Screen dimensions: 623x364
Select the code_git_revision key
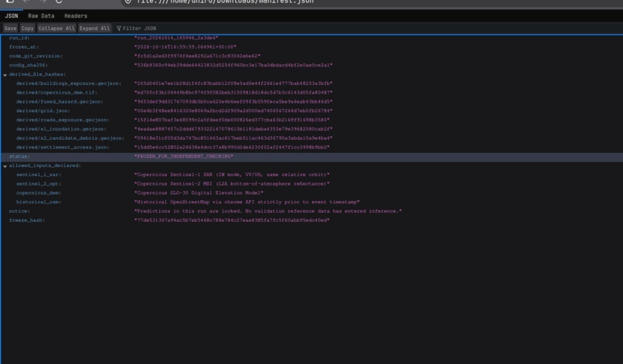pyautogui.click(x=36, y=56)
